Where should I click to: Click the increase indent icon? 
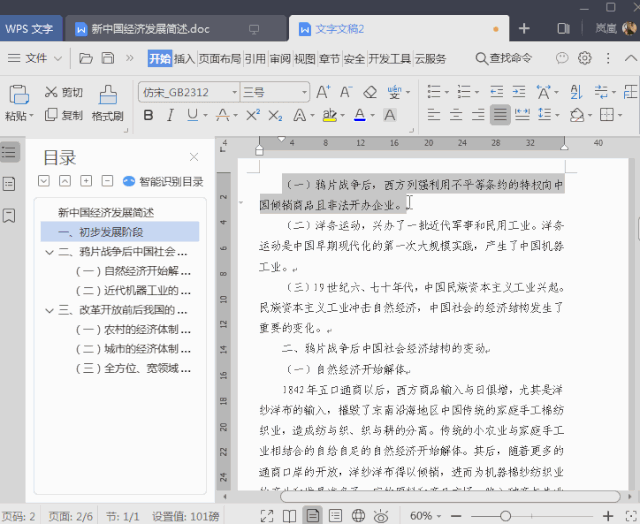tap(519, 92)
